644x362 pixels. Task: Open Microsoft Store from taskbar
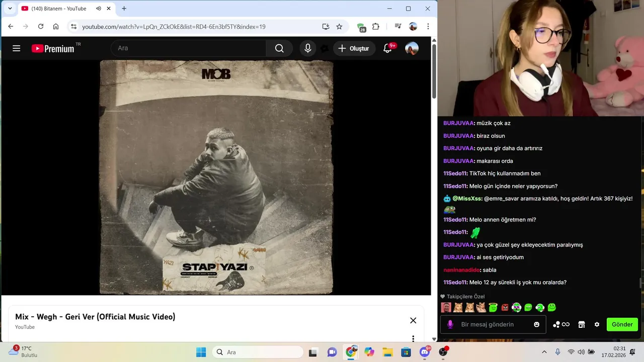(x=406, y=352)
